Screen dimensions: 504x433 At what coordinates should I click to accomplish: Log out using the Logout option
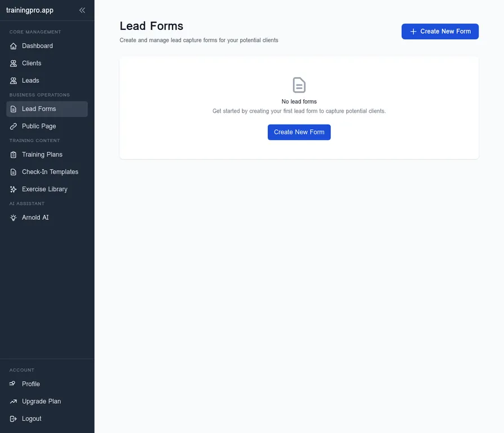[32, 419]
